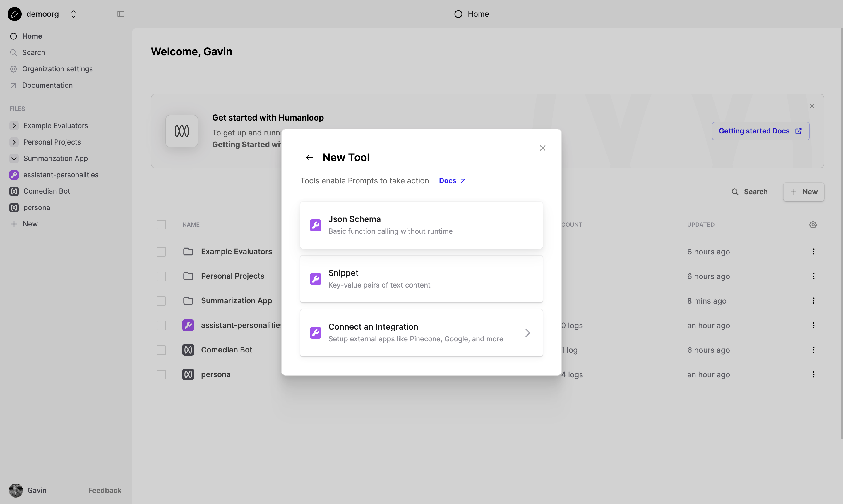
Task: Select the Comedian Bot row checkbox
Action: [x=161, y=350]
